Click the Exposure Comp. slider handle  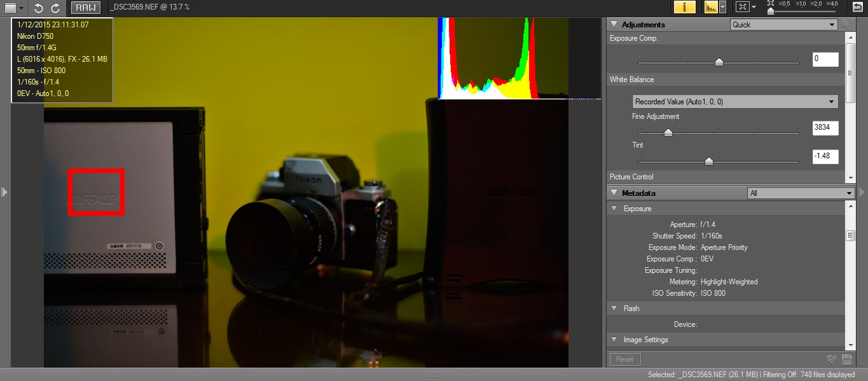click(719, 62)
